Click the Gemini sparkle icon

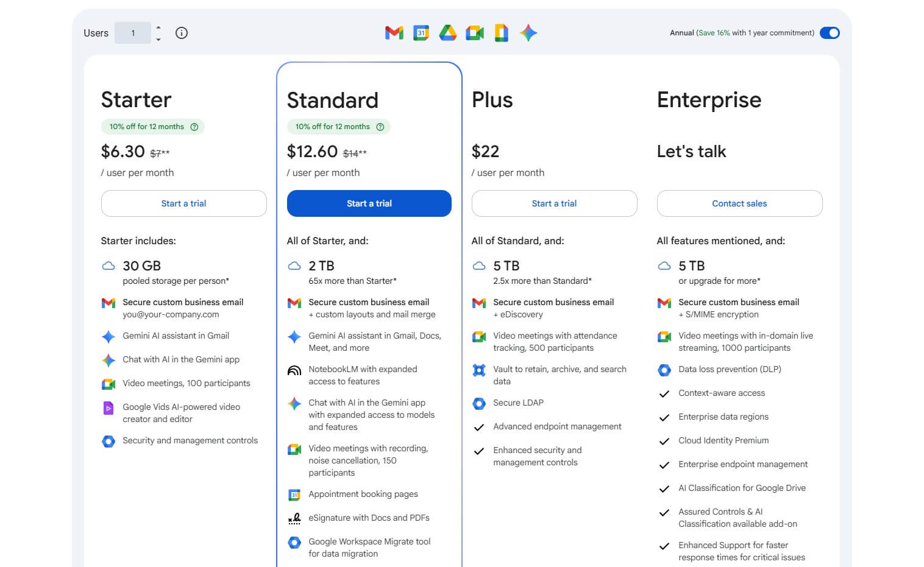[x=528, y=33]
